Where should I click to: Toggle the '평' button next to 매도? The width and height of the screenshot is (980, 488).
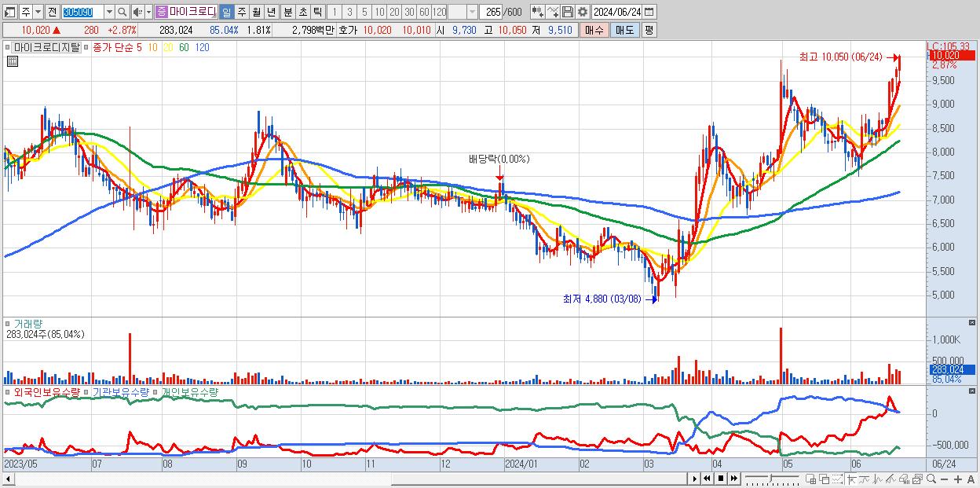coord(649,30)
